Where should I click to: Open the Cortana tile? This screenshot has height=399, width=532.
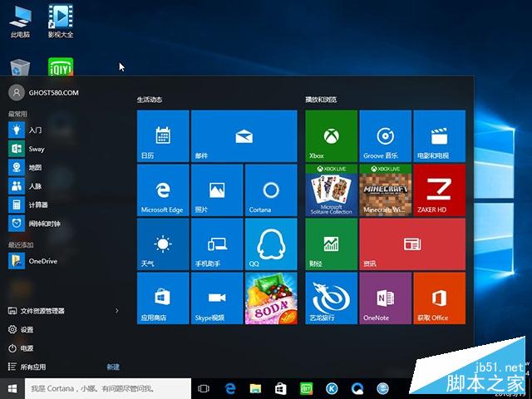pos(271,190)
